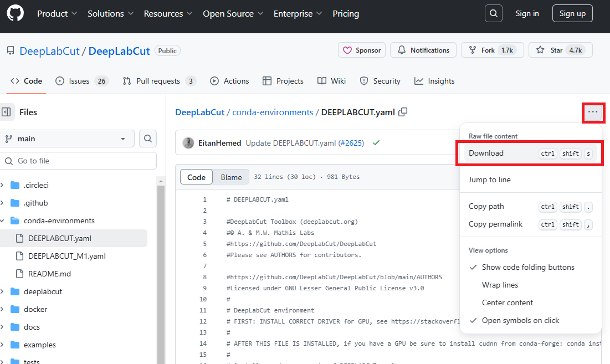This screenshot has width=610, height=364.
Task: Expand the examples folder chevron
Action: (2, 345)
